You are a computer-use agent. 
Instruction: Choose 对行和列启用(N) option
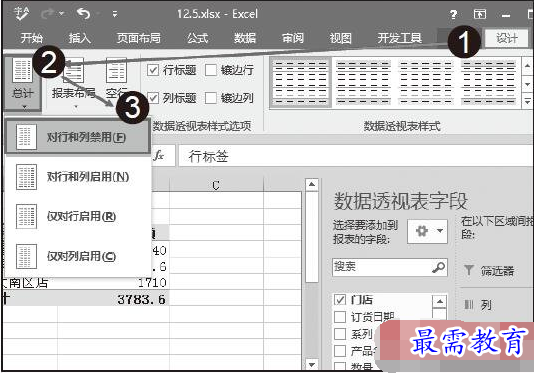pos(78,177)
